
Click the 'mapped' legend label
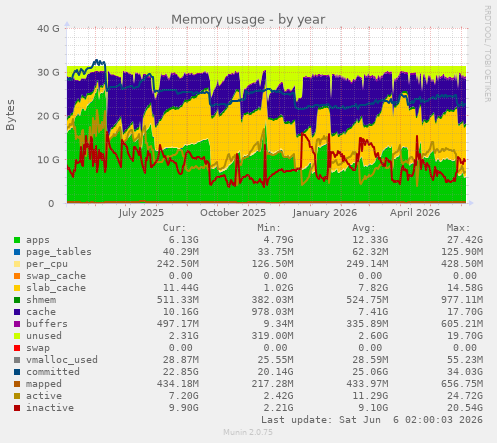click(44, 384)
